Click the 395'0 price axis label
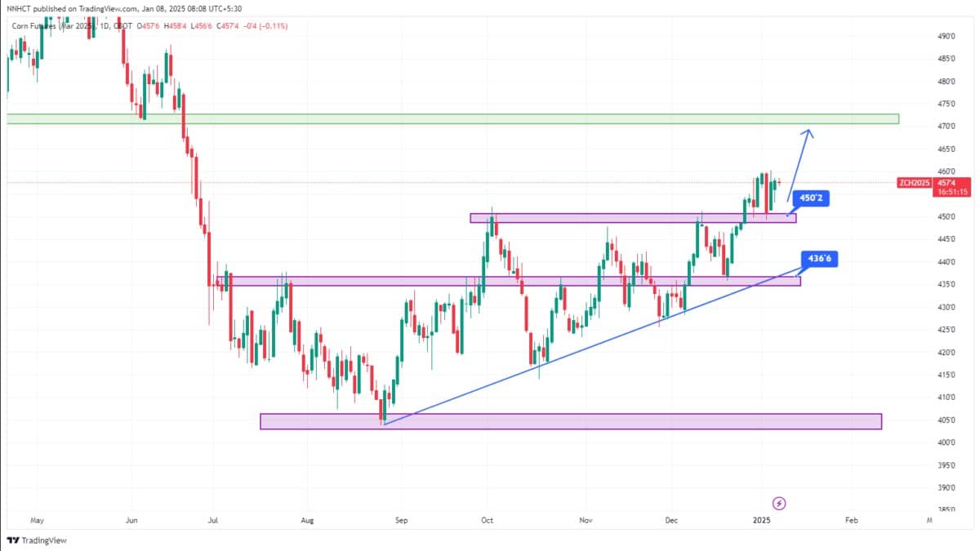Screen dimensions: 980x551 pyautogui.click(x=947, y=465)
